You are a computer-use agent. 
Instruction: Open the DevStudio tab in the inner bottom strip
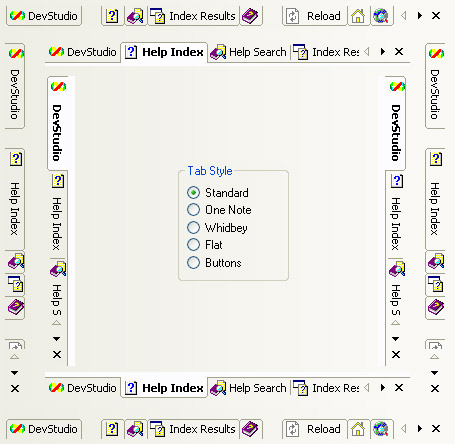pyautogui.click(x=83, y=388)
